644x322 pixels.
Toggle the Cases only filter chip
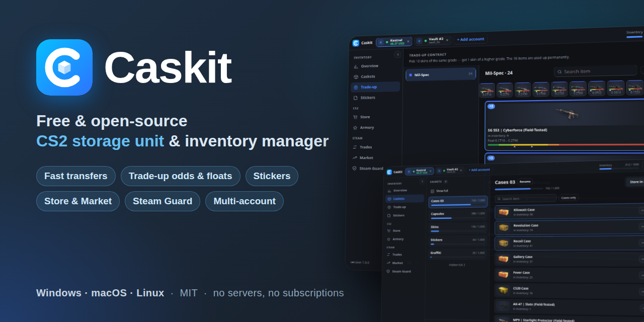point(569,198)
